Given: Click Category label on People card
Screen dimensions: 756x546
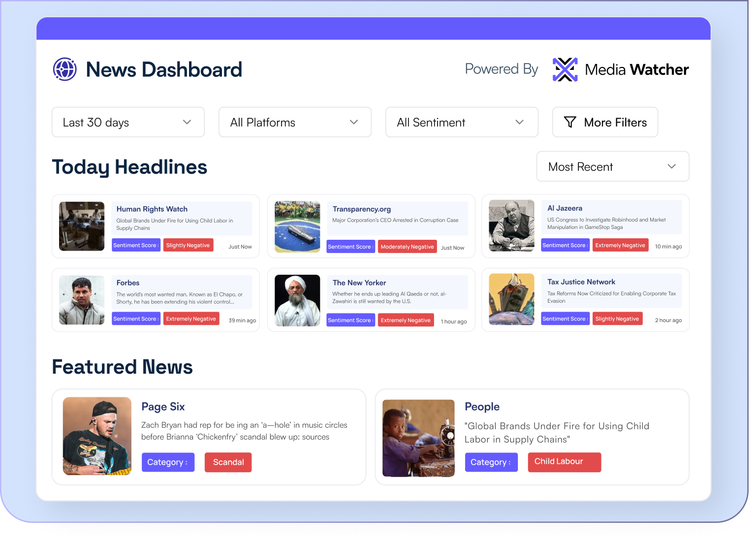Looking at the screenshot, I should coord(491,462).
